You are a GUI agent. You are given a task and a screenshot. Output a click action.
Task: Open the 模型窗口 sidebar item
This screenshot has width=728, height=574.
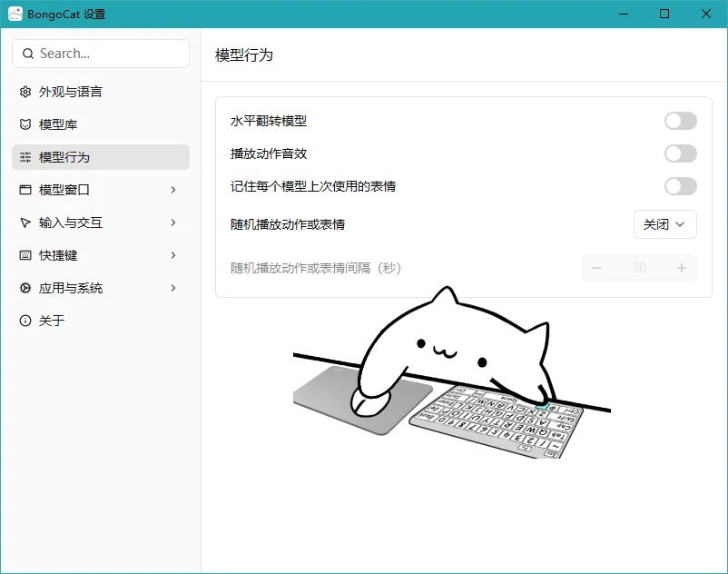[x=101, y=190]
